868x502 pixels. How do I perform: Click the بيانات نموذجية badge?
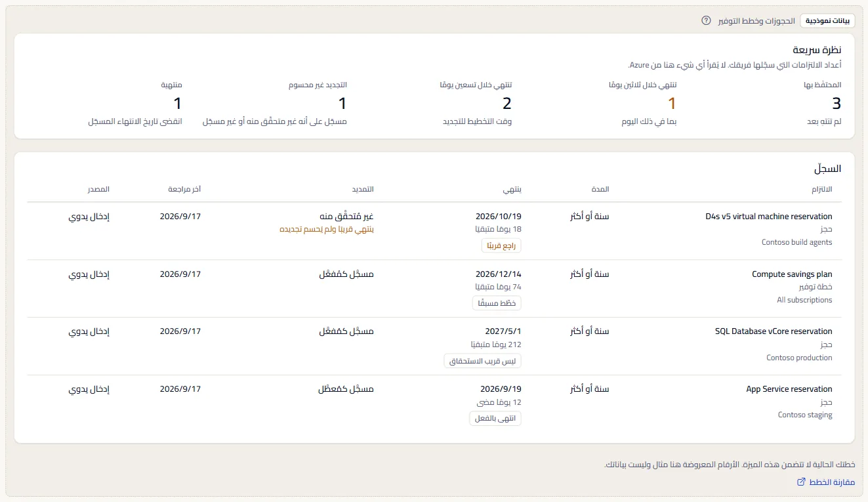pyautogui.click(x=827, y=21)
